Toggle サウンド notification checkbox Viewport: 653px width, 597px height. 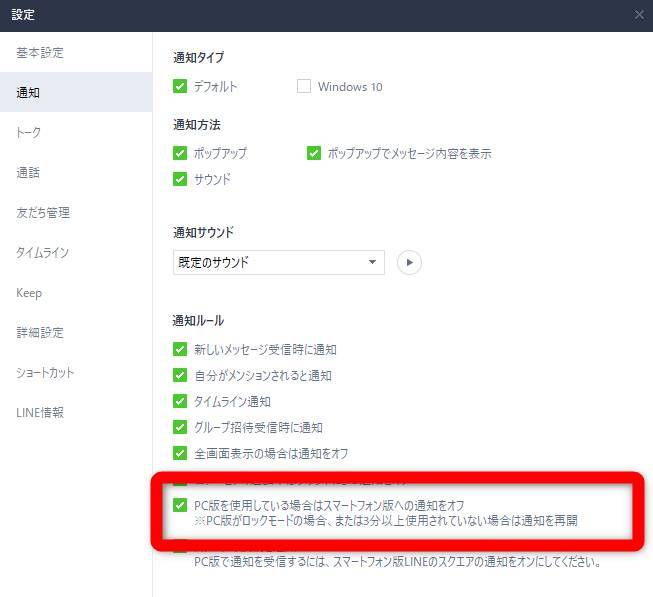click(180, 179)
